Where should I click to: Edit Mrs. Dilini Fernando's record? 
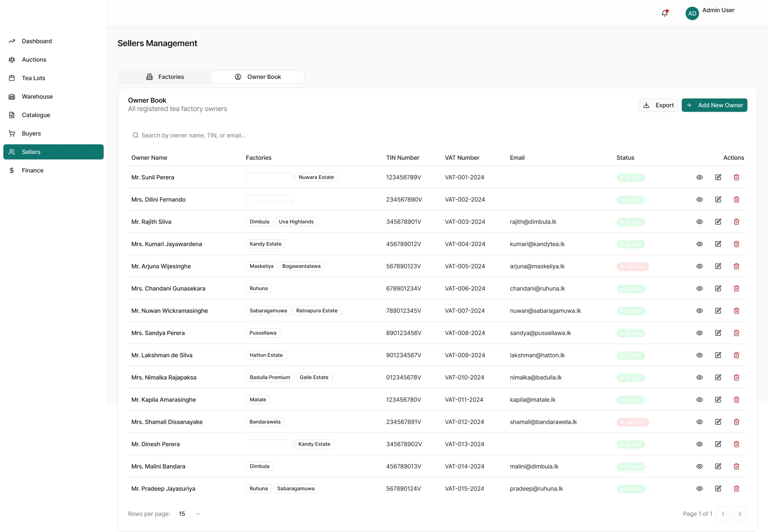point(718,200)
